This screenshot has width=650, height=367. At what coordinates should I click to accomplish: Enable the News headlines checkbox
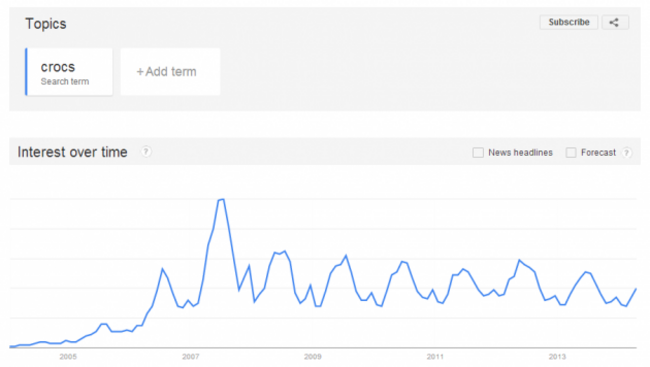[x=478, y=153]
